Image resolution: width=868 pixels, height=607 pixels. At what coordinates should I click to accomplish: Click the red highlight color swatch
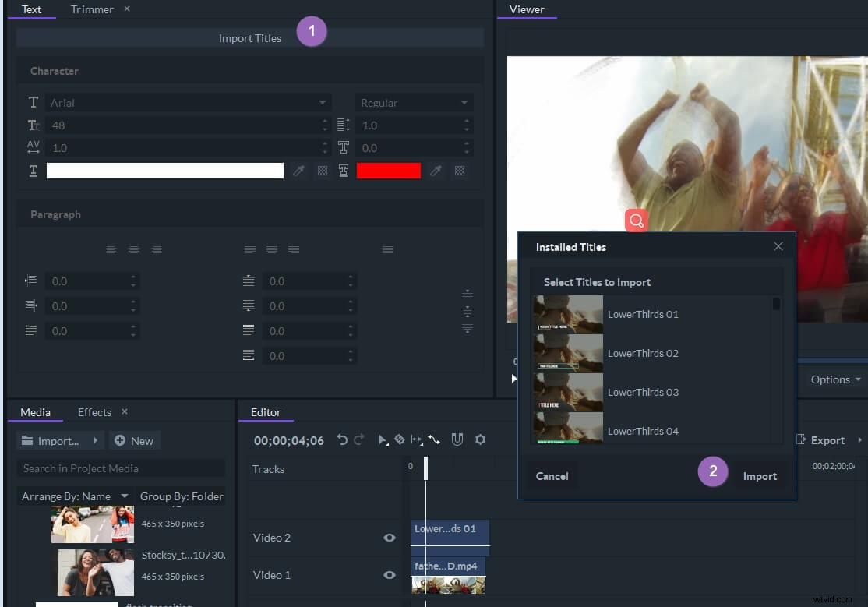tap(388, 171)
